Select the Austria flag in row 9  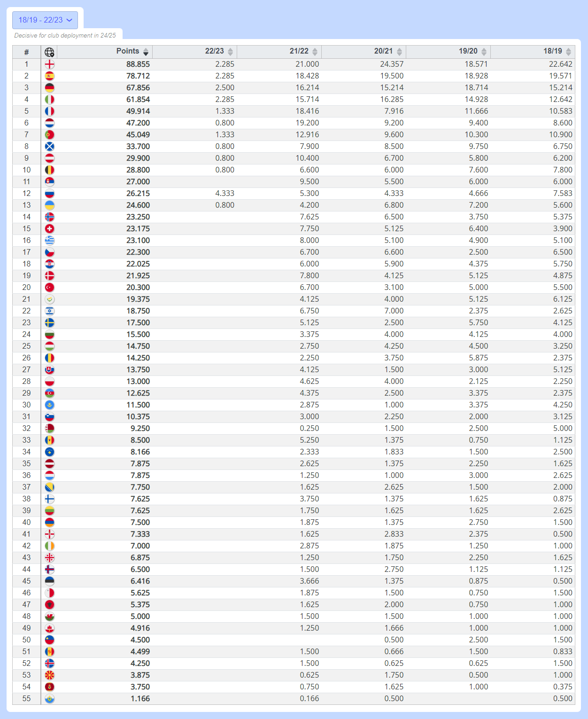49,158
